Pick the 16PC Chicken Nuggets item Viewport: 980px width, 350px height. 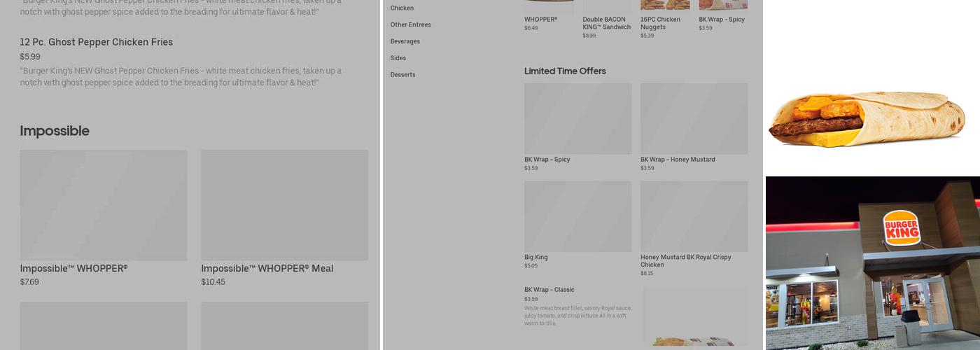pos(660,23)
